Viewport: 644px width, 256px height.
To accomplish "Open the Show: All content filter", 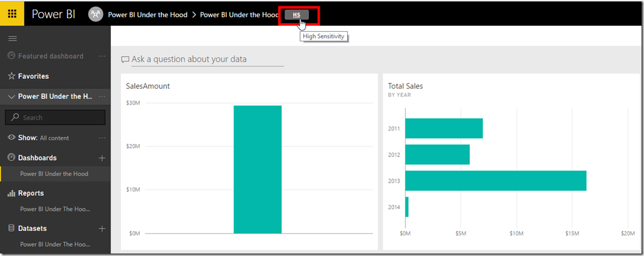I will click(x=43, y=138).
